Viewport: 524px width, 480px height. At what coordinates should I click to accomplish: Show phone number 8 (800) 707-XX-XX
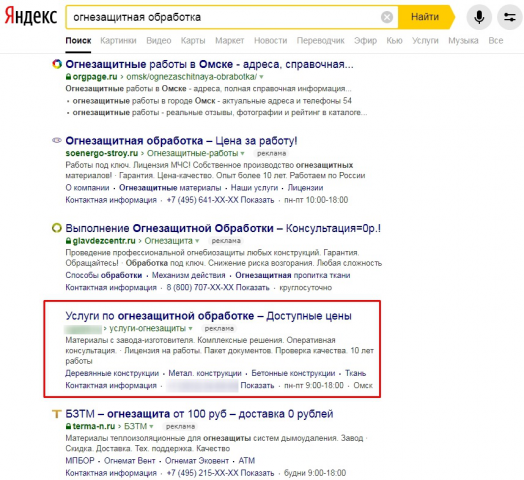point(253,287)
